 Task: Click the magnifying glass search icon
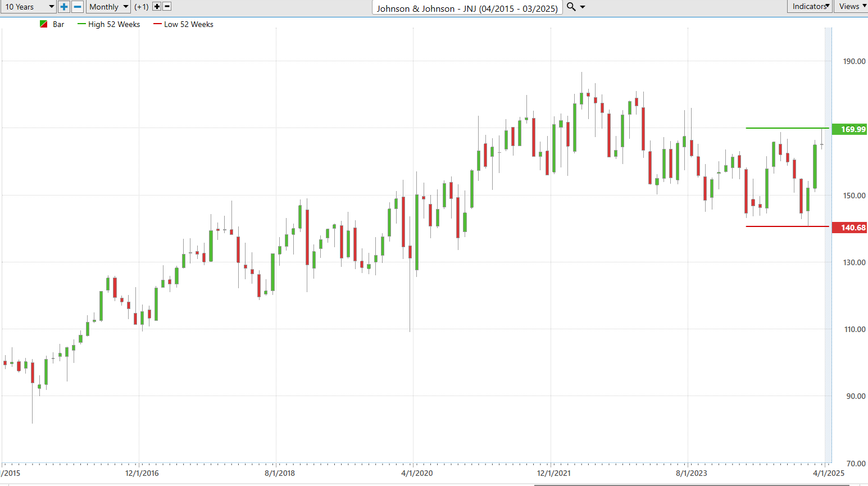(x=571, y=7)
